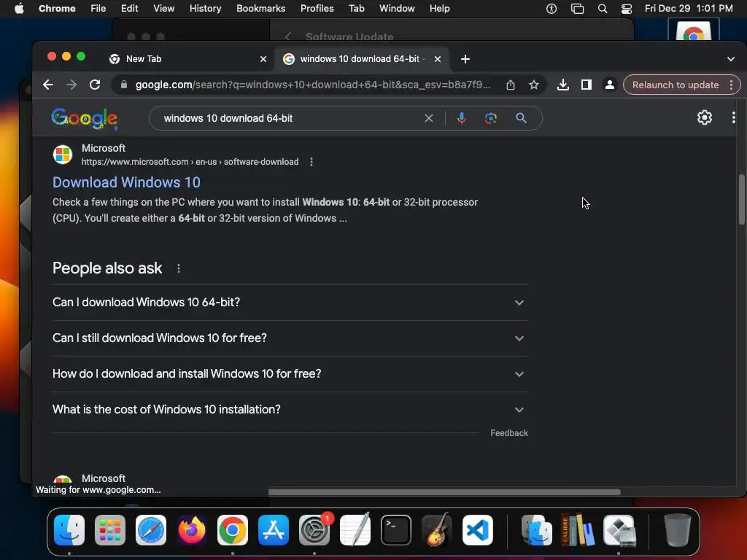The width and height of the screenshot is (747, 560).
Task: Click Relaunch to update button
Action: [x=675, y=85]
